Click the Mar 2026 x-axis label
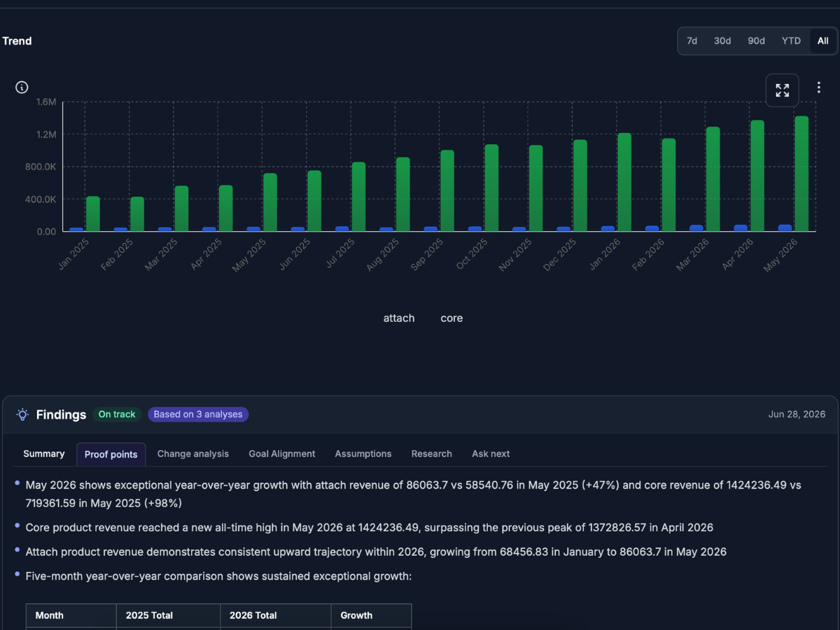Screen dimensions: 840x630 693,255
